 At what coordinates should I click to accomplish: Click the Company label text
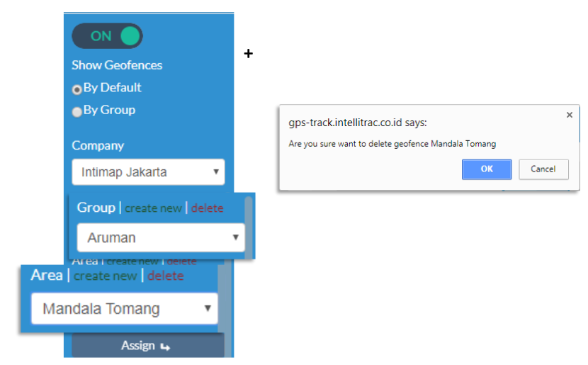tap(98, 145)
